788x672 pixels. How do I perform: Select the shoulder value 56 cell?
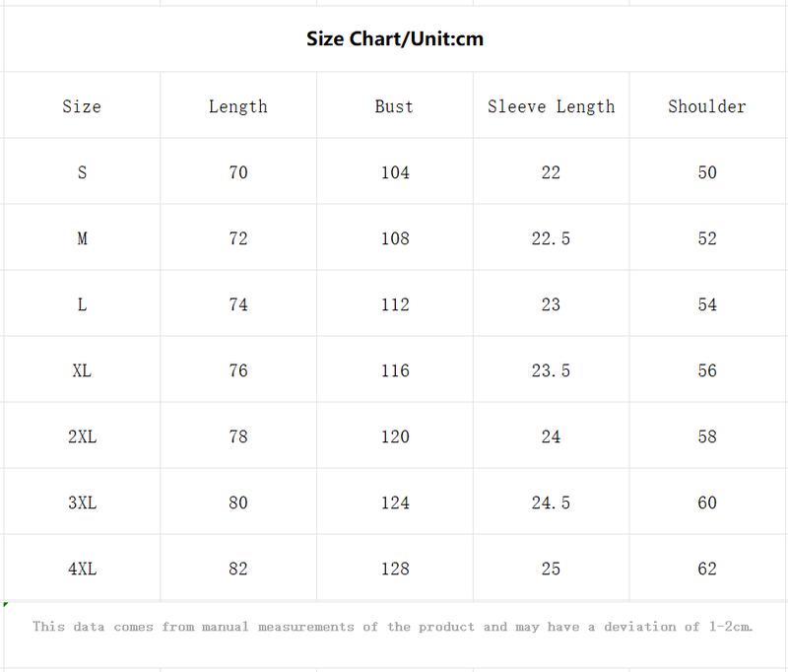[707, 370]
